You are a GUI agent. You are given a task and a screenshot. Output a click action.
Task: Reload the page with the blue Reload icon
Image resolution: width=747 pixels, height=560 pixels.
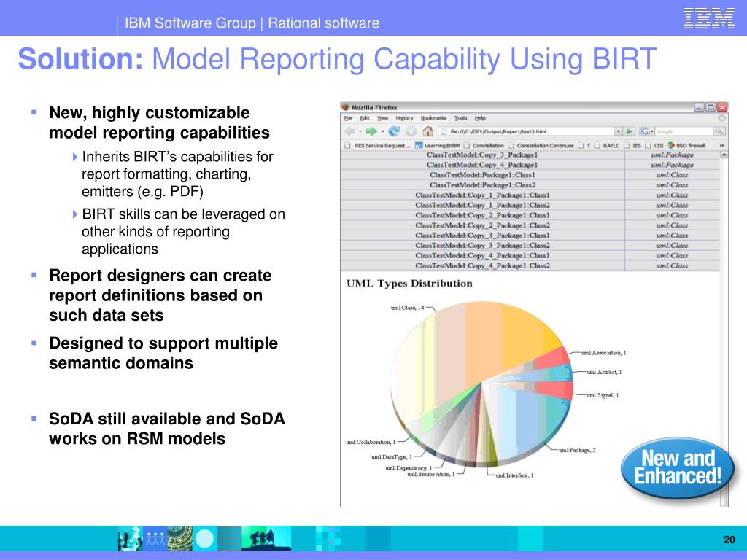[x=394, y=131]
